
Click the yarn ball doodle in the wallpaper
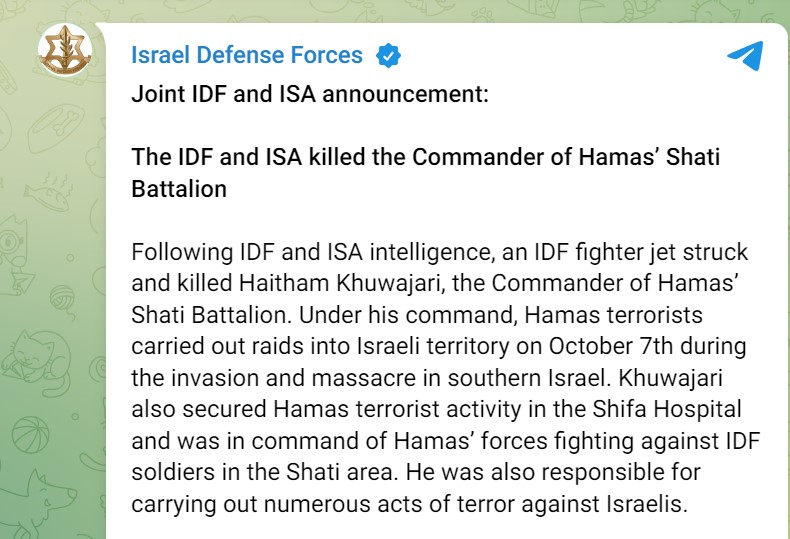tap(63, 299)
